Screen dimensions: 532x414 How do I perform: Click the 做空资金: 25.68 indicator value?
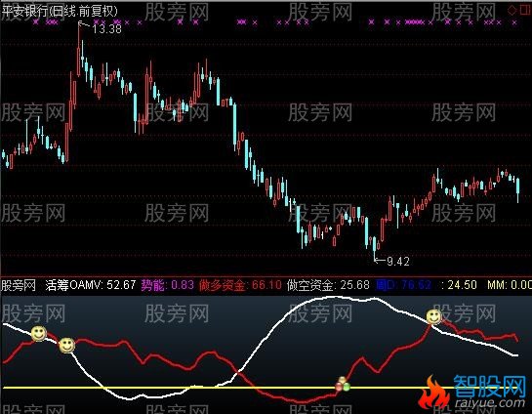(x=328, y=285)
